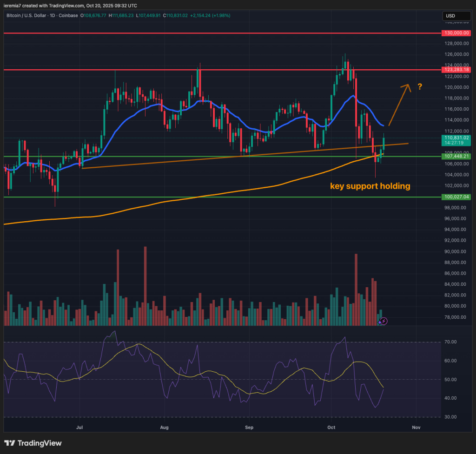The height and width of the screenshot is (454, 476).
Task: Click the Sep label on time axis
Action: click(249, 426)
